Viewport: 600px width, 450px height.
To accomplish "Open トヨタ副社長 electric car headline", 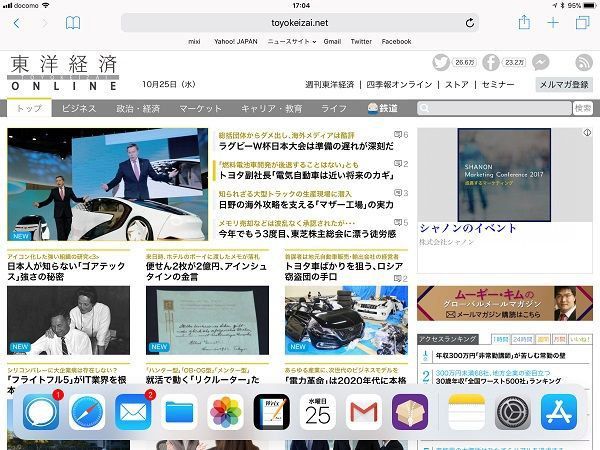I will pyautogui.click(x=307, y=175).
